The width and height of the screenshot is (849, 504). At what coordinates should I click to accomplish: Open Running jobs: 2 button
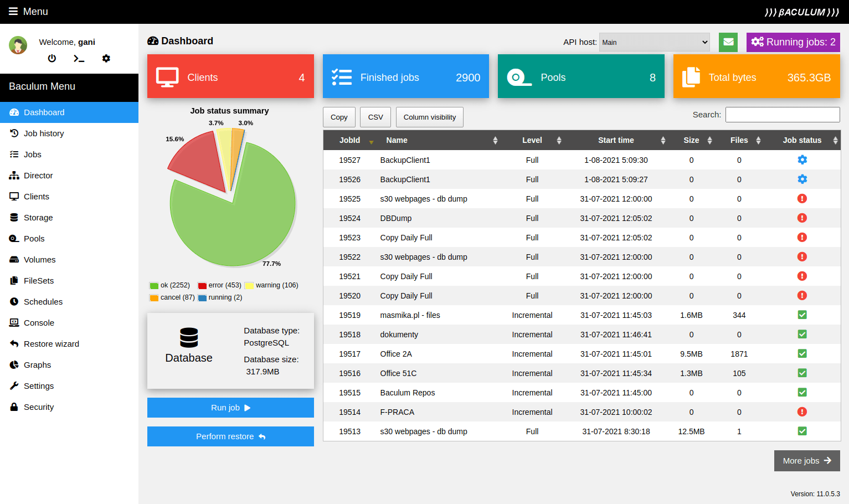(x=793, y=42)
